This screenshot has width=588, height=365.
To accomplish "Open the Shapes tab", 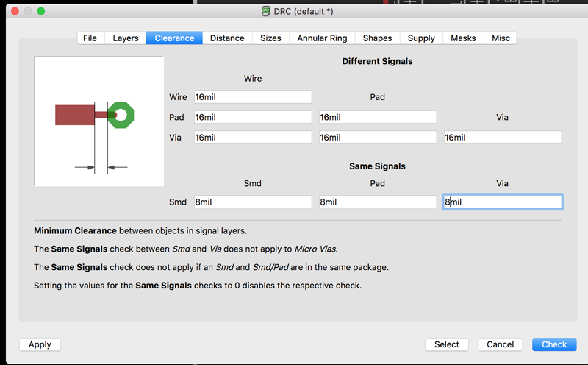I will coord(377,38).
